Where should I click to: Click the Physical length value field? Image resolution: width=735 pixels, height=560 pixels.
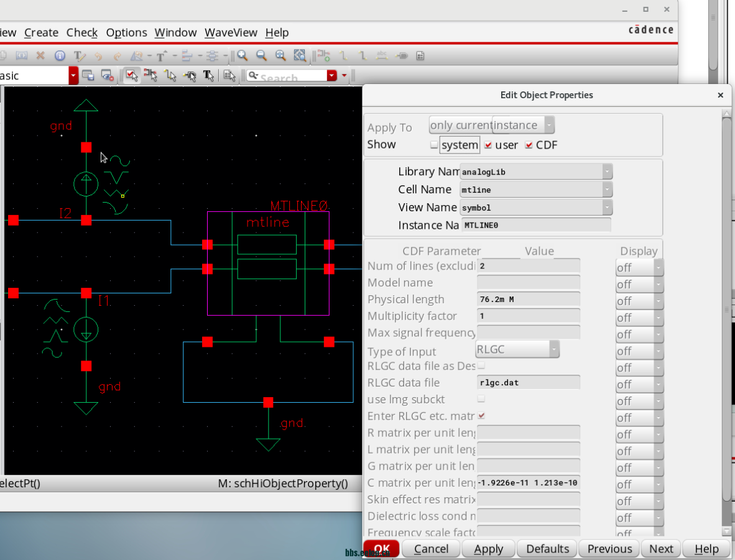[x=529, y=299]
